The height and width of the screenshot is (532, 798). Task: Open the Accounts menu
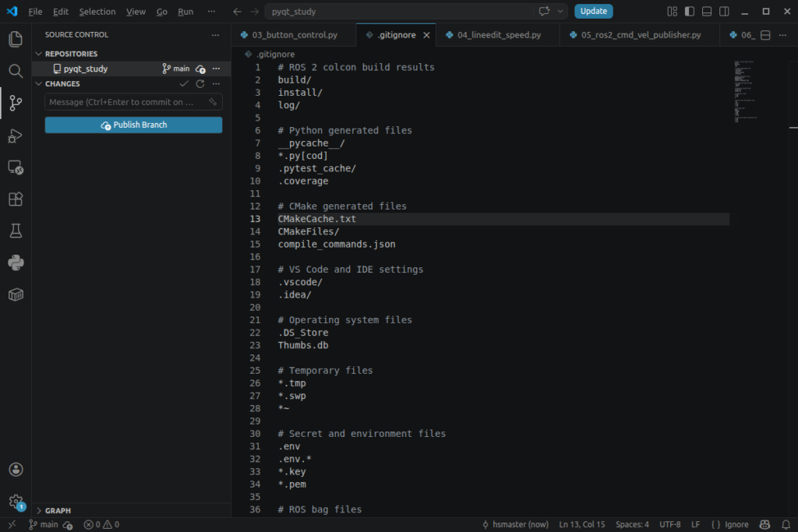(x=16, y=469)
